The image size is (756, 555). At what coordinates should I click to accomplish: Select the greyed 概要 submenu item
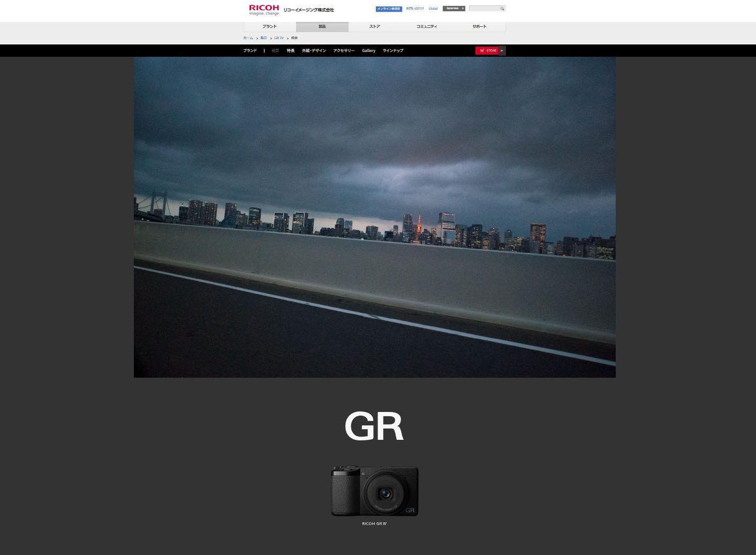[x=275, y=50]
